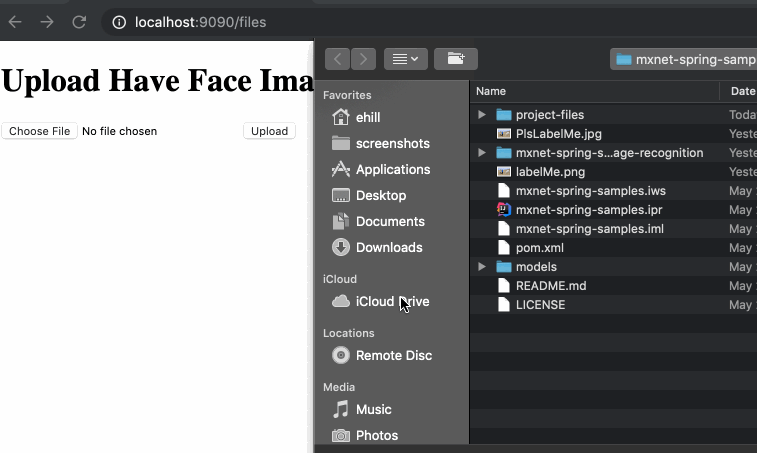Go back in the browser toolbar

click(15, 22)
